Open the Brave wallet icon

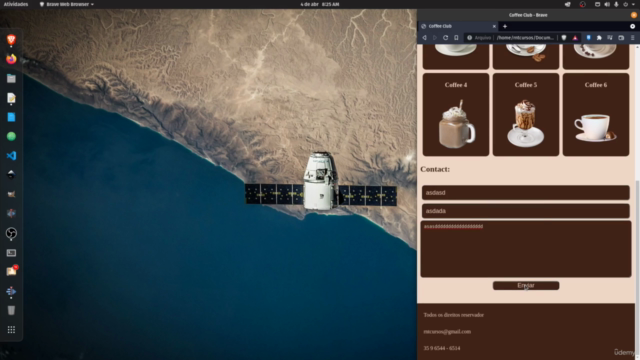621,38
